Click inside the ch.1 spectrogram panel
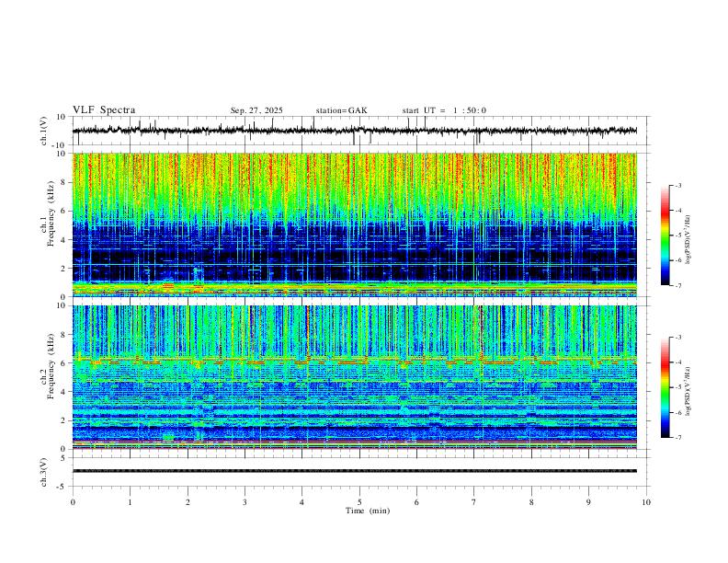 pos(354,224)
